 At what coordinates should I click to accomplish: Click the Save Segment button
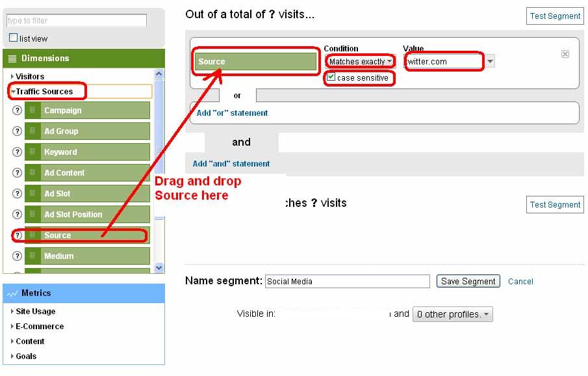(468, 281)
